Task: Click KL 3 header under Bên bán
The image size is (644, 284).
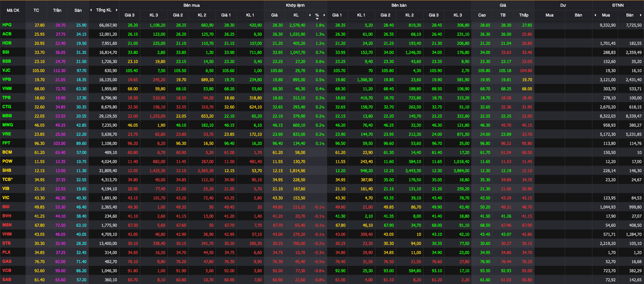Action: 458,15
